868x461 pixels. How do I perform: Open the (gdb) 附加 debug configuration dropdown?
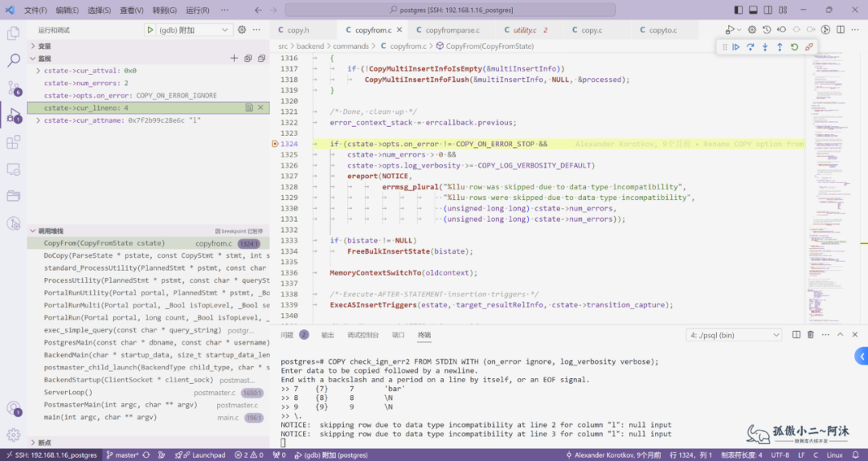pos(193,30)
